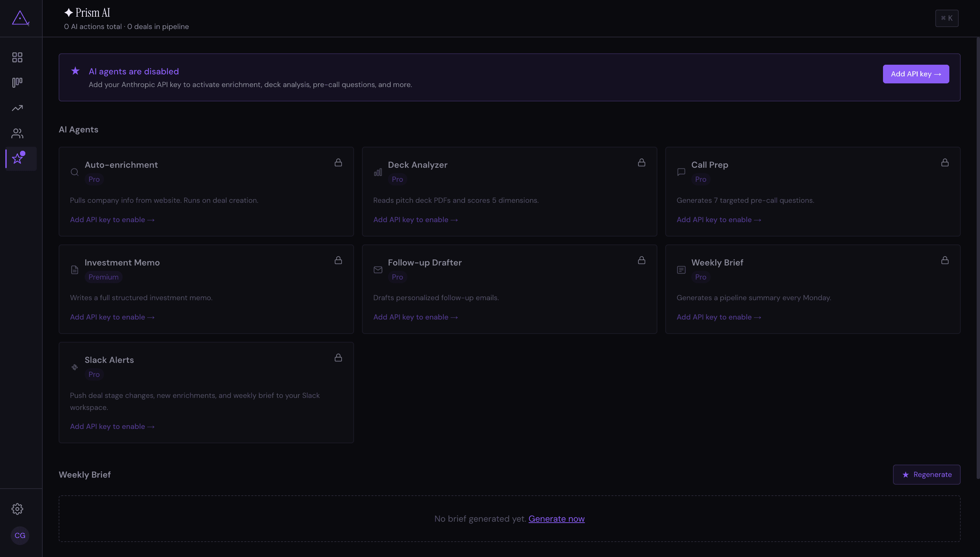The image size is (980, 557).
Task: Open the CG user avatar menu
Action: coord(20,536)
